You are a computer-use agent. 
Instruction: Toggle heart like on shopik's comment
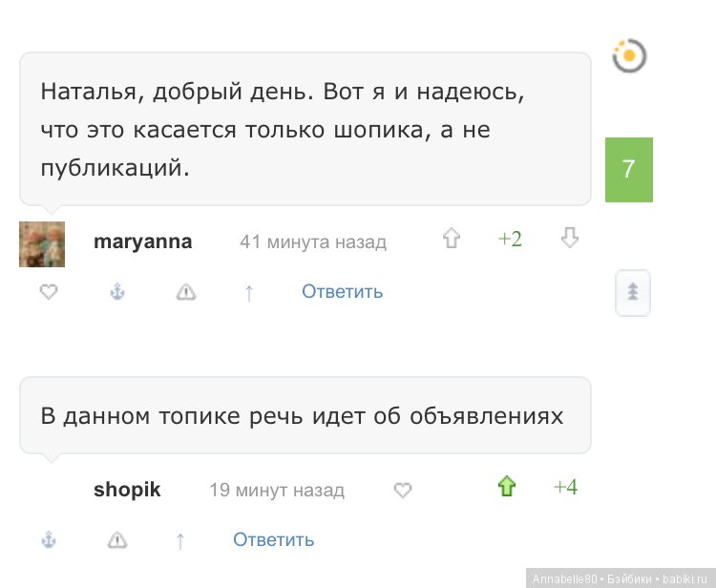[x=403, y=490]
